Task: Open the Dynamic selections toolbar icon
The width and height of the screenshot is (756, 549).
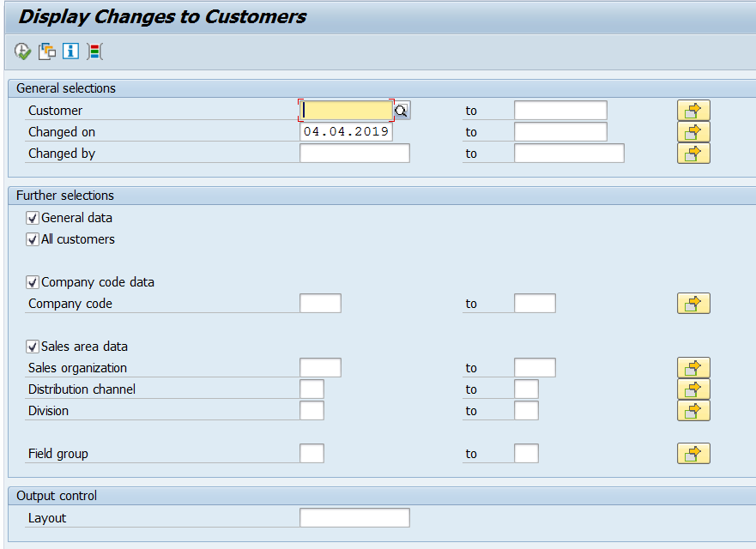Action: (94, 51)
